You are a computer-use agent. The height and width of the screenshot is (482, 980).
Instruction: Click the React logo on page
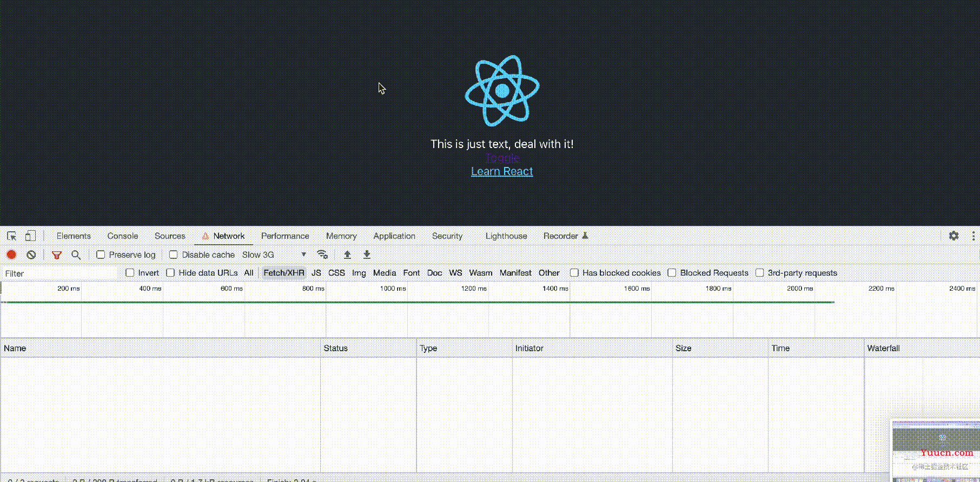pos(502,90)
